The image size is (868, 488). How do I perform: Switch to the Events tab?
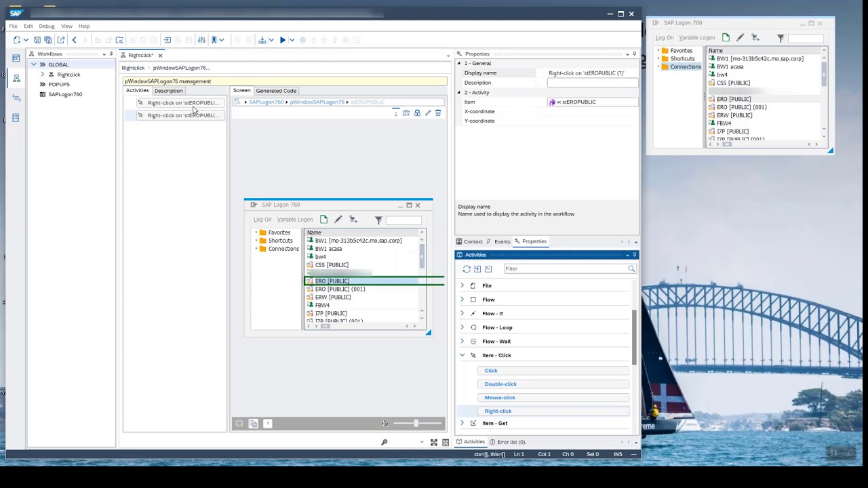coord(498,241)
